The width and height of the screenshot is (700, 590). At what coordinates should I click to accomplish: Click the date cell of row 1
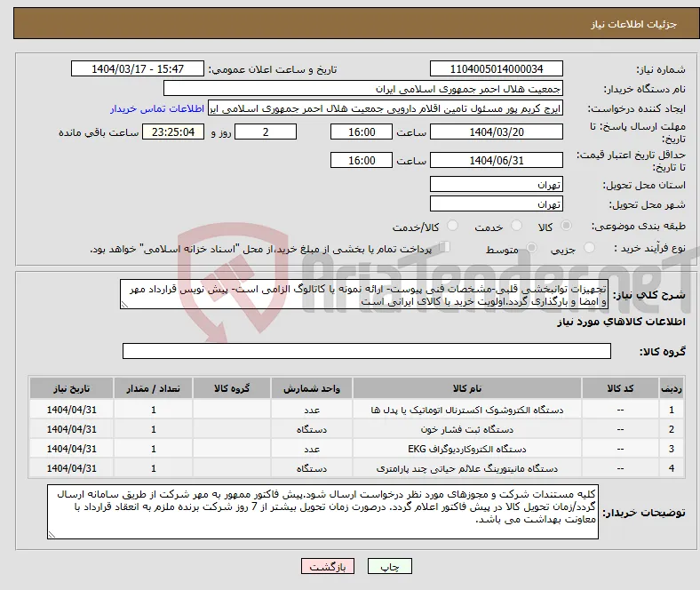click(71, 410)
